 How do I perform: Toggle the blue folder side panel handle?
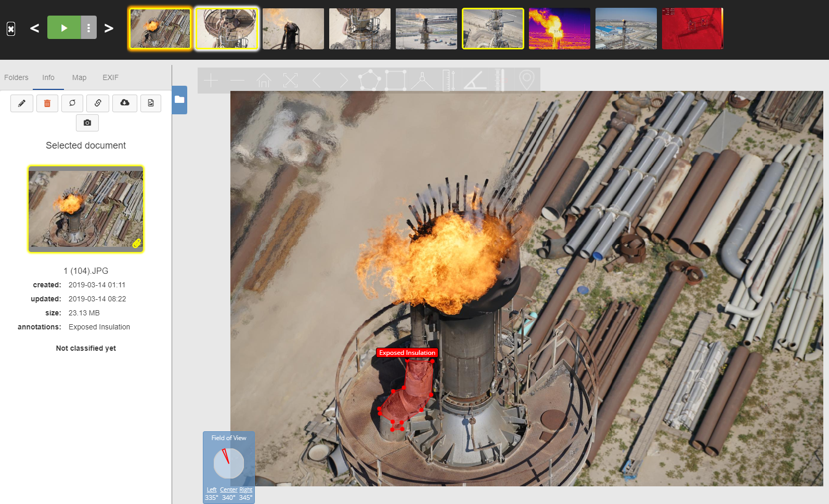(x=179, y=100)
